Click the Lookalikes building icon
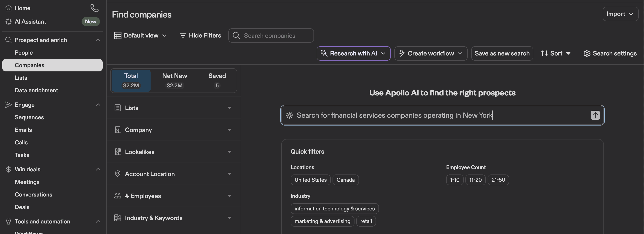Image resolution: width=644 pixels, height=234 pixels. [x=118, y=152]
